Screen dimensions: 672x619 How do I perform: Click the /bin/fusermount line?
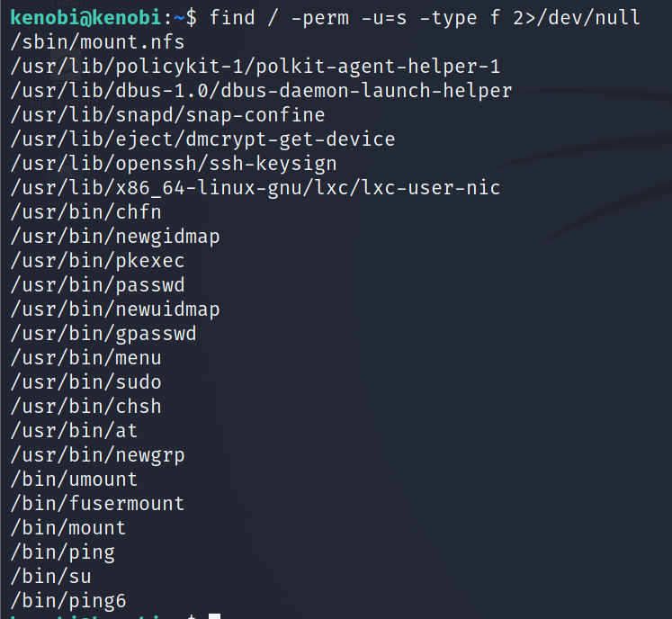[x=98, y=504]
